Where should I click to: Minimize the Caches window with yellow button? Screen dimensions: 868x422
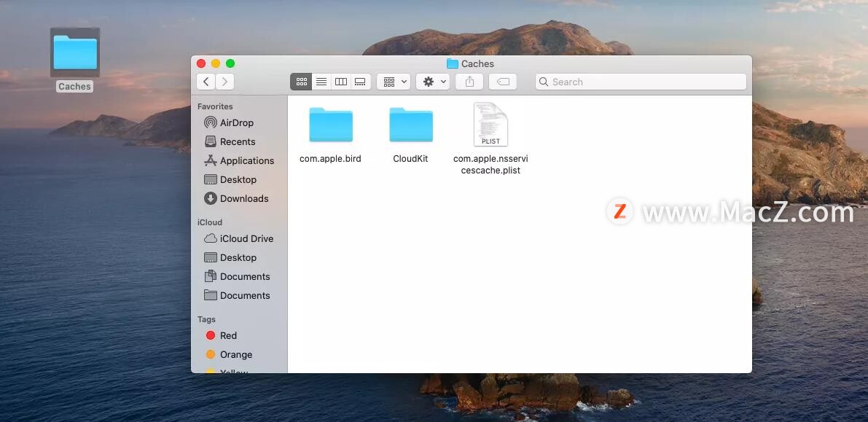tap(216, 63)
